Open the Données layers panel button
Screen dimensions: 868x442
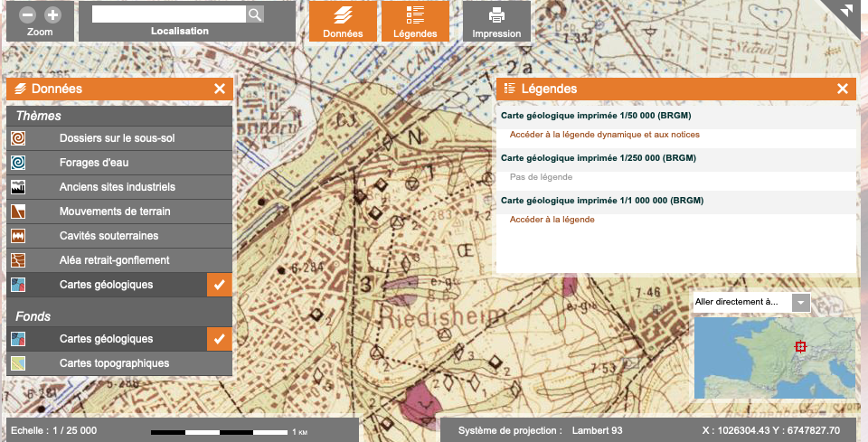click(x=343, y=23)
